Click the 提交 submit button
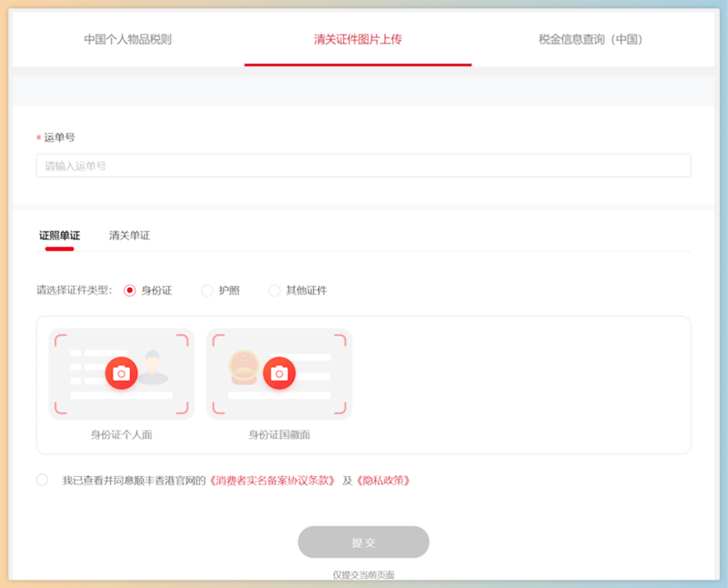Viewport: 728px width, 588px height. pos(363,542)
